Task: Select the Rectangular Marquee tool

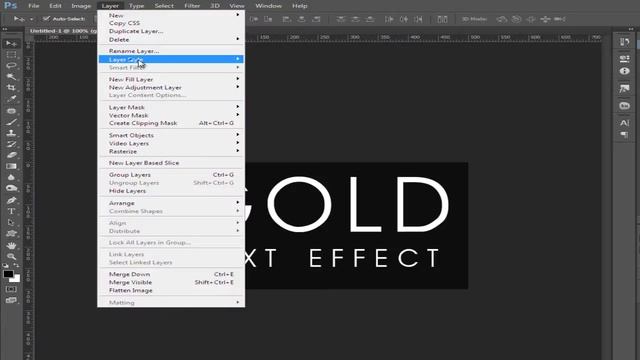Action: point(11,55)
